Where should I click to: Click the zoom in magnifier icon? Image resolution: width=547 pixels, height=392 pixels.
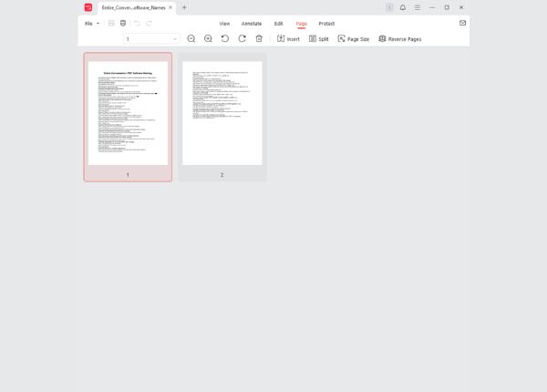point(208,38)
